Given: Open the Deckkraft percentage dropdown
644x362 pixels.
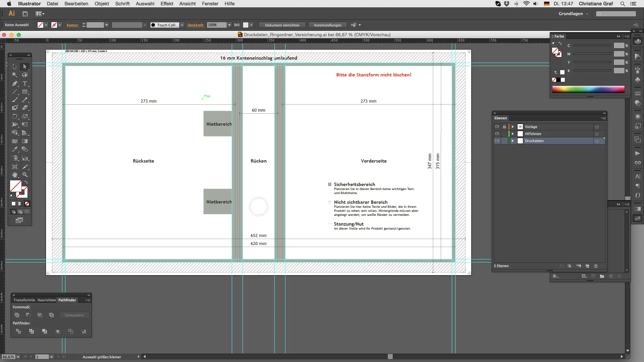Looking at the screenshot, I should click(229, 25).
